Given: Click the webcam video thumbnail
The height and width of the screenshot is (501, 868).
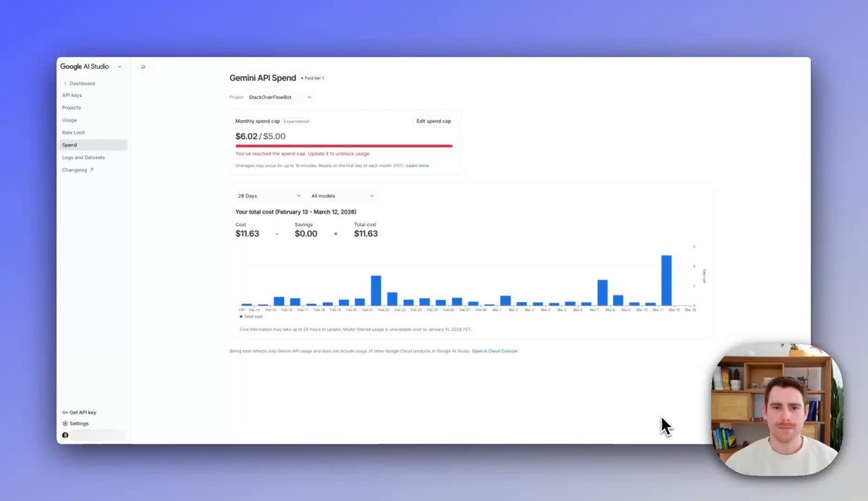Looking at the screenshot, I should tap(778, 409).
